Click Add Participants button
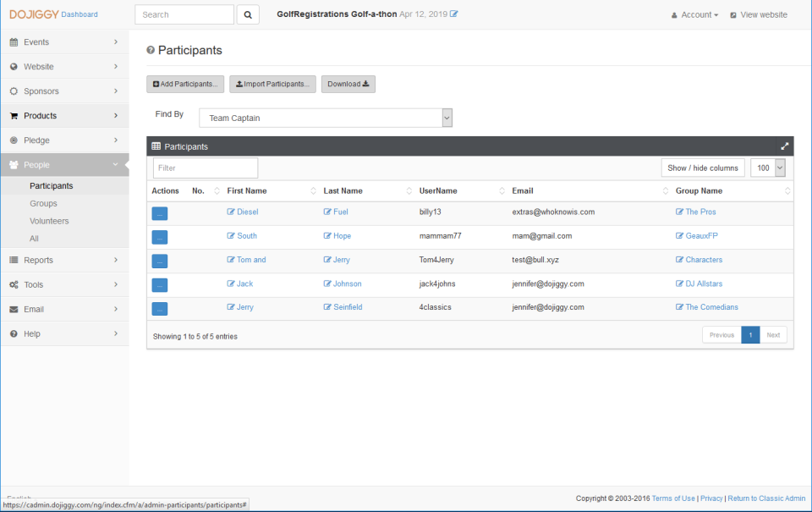This screenshot has height=512, width=812. pos(185,84)
